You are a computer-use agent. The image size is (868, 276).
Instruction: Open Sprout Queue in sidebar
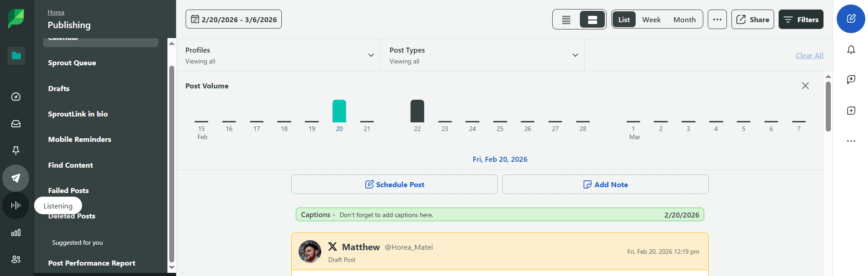72,63
